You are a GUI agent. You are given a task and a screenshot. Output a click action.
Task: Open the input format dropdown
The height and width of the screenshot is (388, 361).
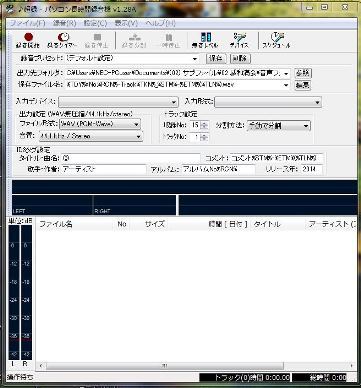pyautogui.click(x=268, y=102)
